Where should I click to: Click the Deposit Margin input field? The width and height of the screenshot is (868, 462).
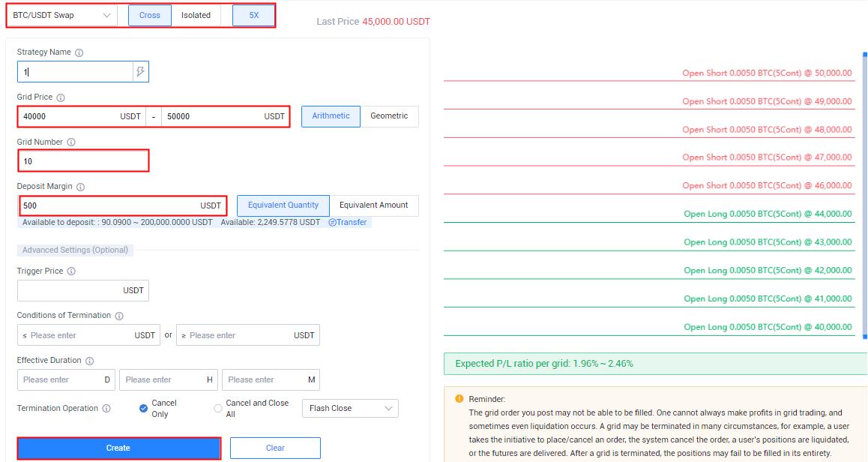click(x=123, y=205)
